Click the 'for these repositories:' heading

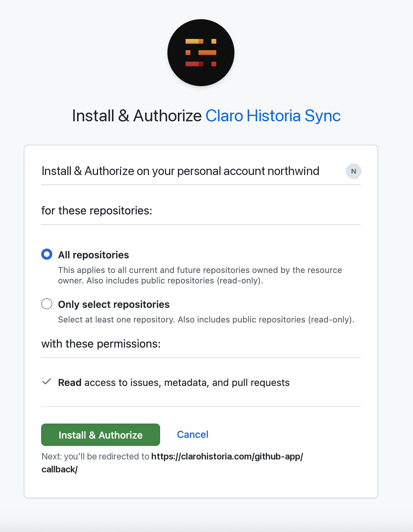[97, 211]
